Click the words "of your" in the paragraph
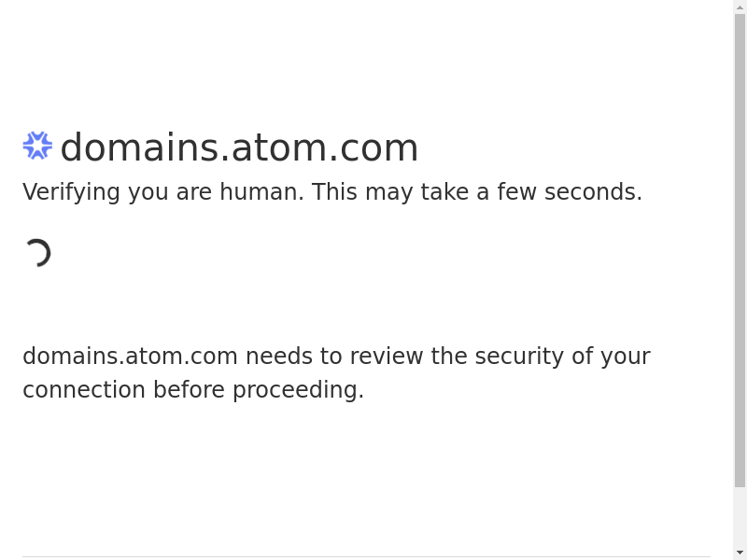Screen dimensions: 747x560 tap(611, 357)
